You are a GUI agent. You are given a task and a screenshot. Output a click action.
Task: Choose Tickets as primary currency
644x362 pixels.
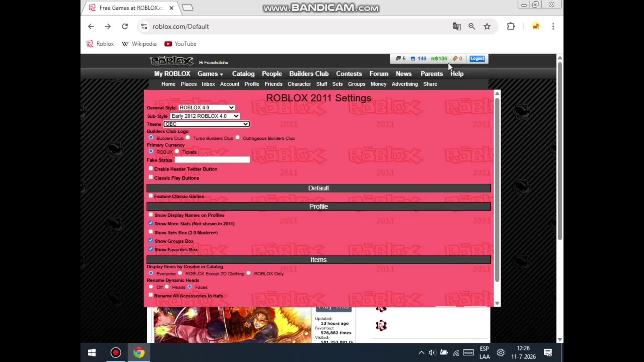tap(177, 152)
